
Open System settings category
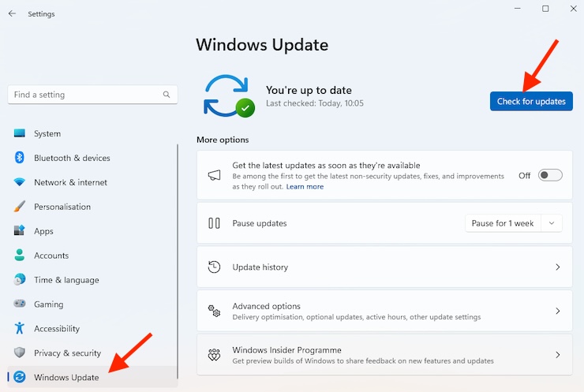click(x=92, y=133)
